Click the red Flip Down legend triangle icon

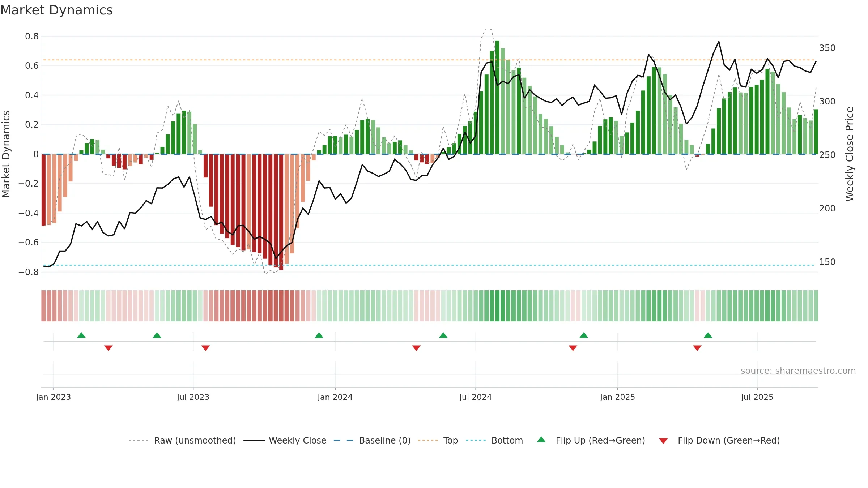[663, 441]
